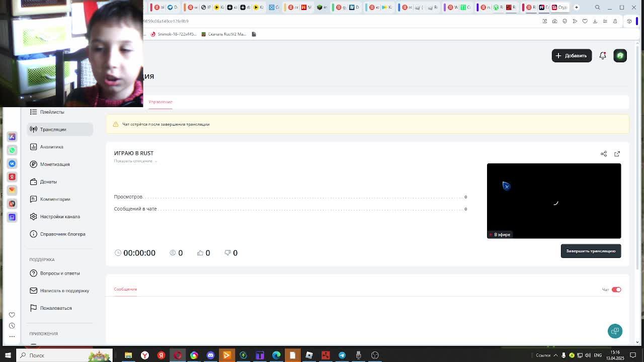Click Написать в поддержку

tap(60, 291)
